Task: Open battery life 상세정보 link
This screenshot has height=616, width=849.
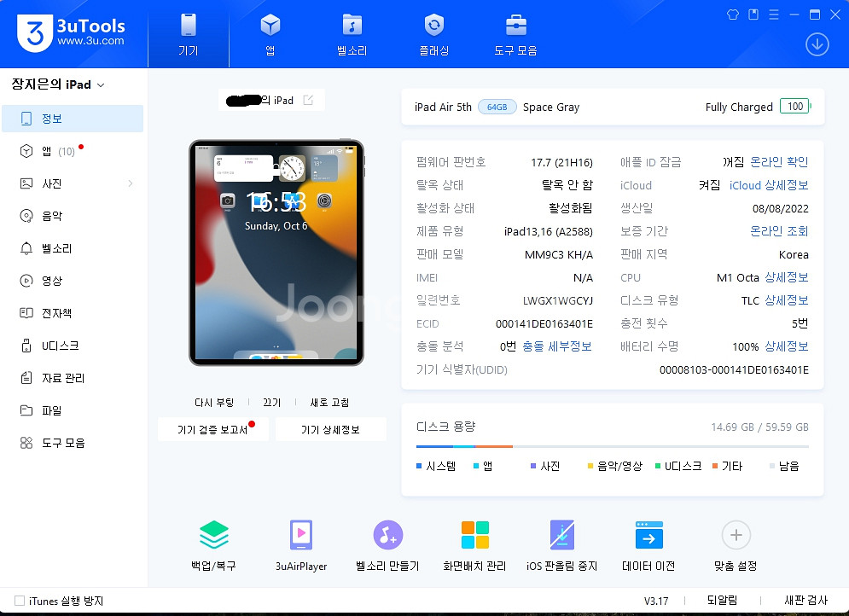Action: [787, 346]
